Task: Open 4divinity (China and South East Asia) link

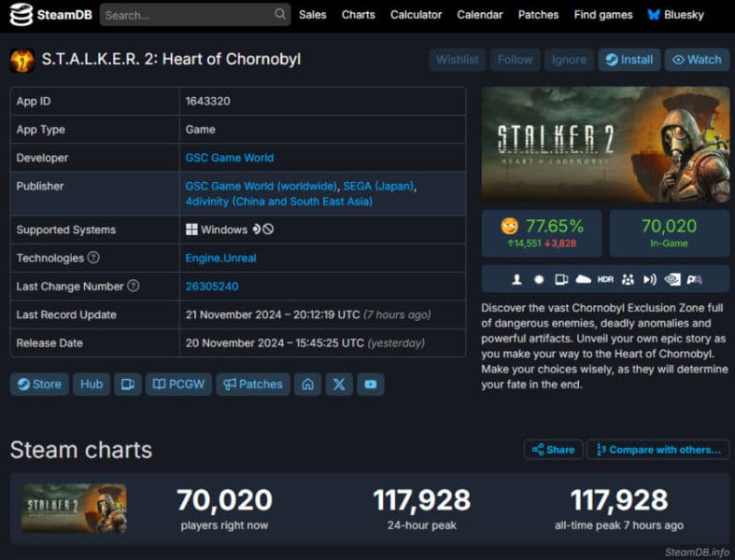Action: [x=279, y=202]
